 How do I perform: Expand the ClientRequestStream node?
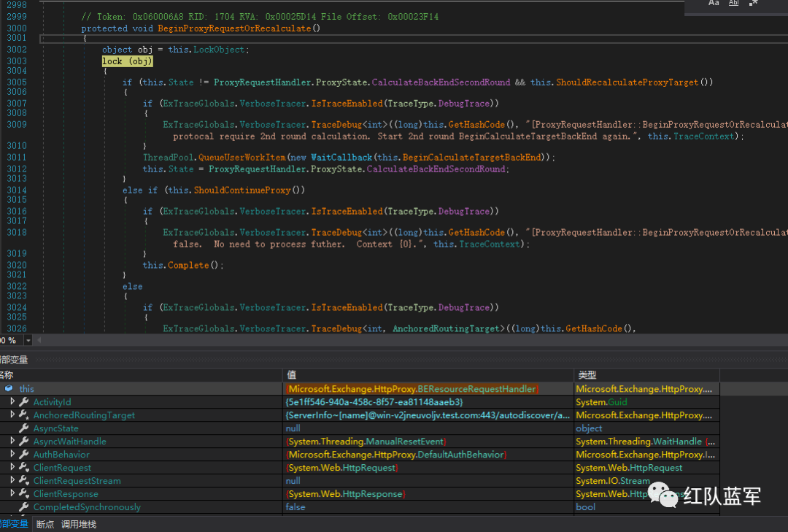click(12, 479)
